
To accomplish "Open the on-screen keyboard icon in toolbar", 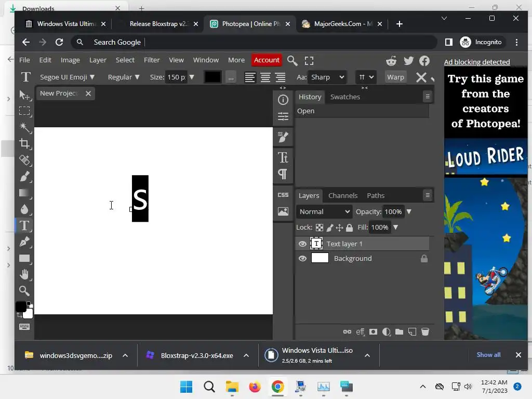I will point(24,327).
